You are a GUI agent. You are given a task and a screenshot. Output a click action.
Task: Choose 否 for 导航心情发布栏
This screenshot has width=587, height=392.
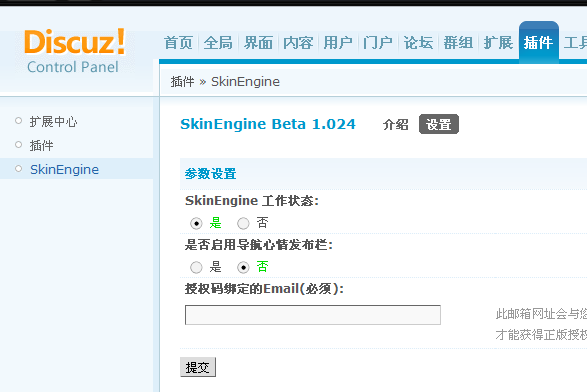pyautogui.click(x=243, y=267)
